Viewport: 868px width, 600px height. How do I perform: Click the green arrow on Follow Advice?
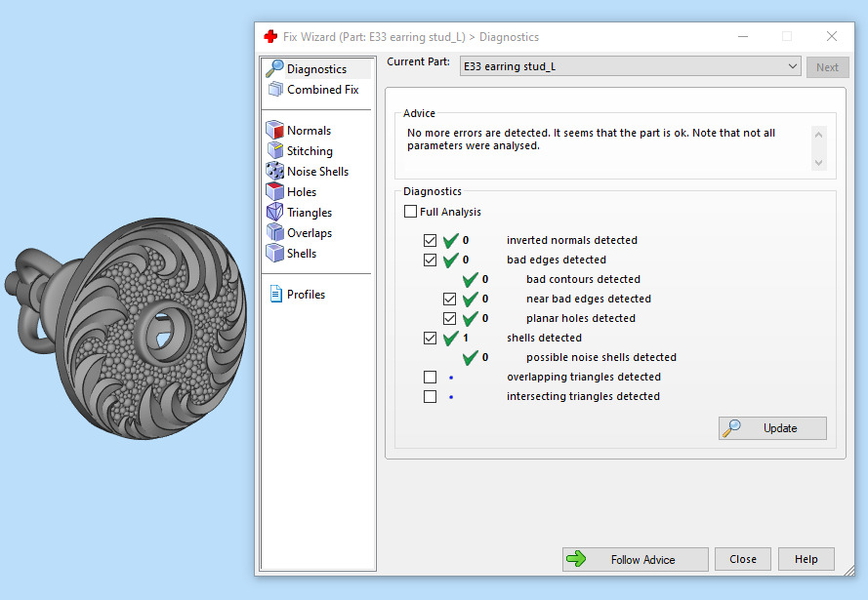[x=576, y=558]
